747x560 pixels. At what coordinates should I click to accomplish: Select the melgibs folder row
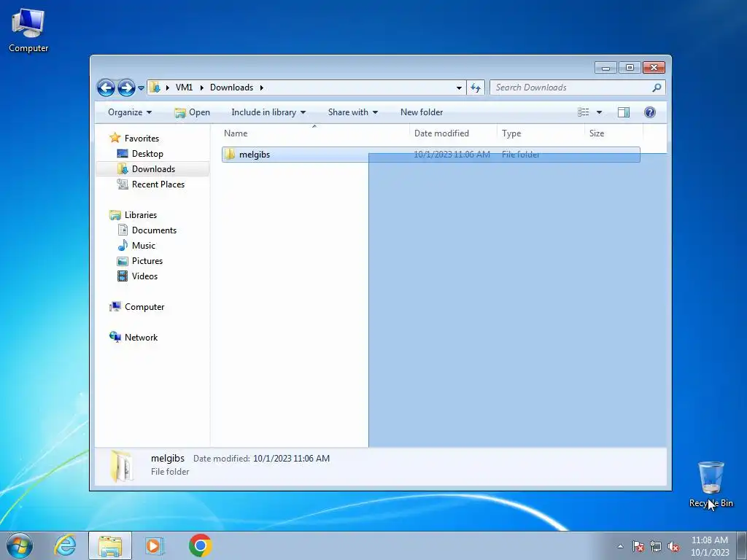point(430,155)
